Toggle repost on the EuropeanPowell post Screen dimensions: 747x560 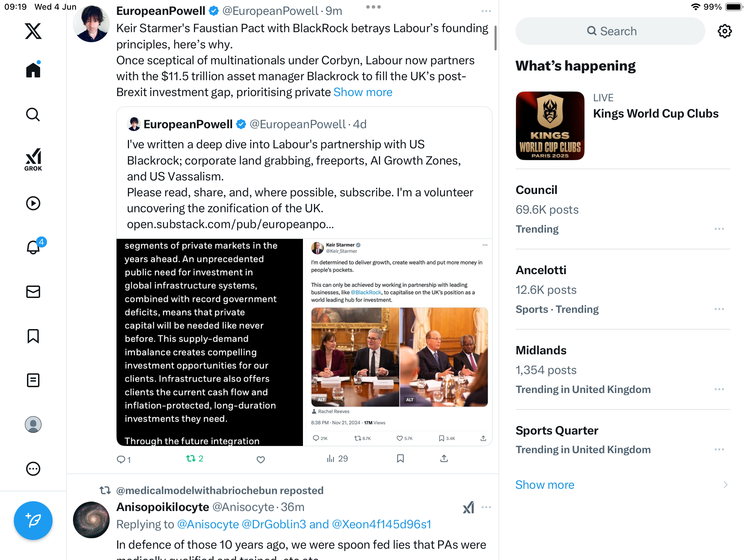[x=195, y=459]
